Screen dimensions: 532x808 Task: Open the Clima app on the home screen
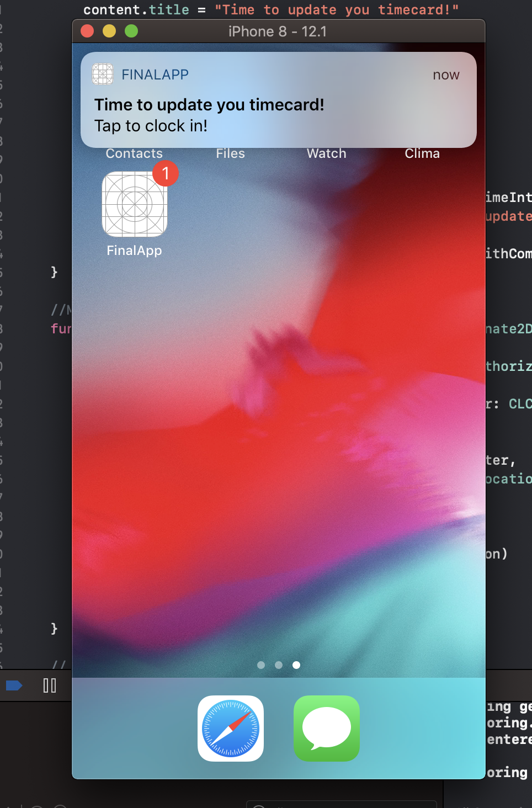(x=422, y=153)
